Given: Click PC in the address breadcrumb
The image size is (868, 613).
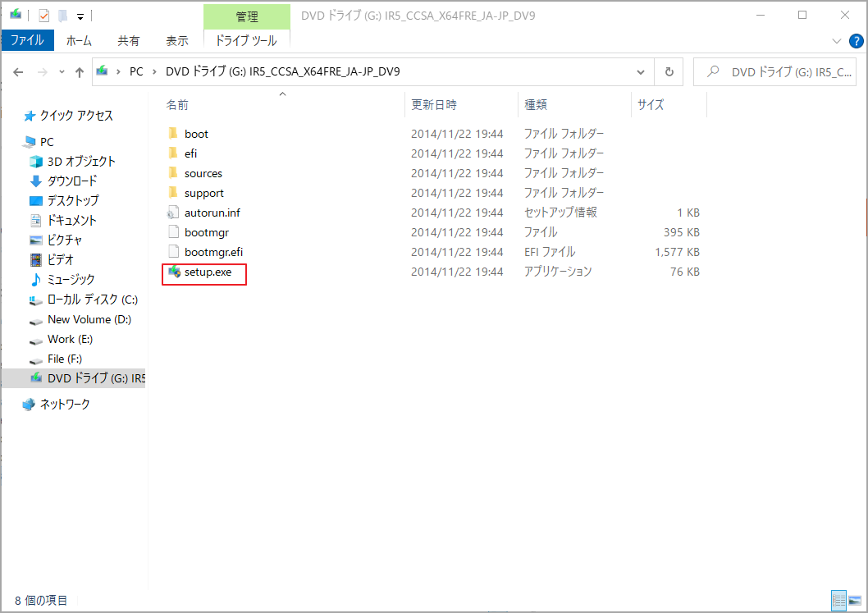Looking at the screenshot, I should 136,72.
